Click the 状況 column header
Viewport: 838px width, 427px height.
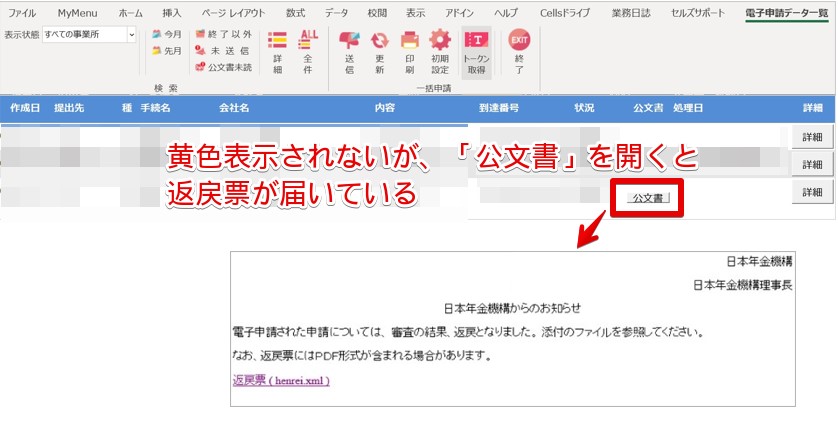(584, 108)
